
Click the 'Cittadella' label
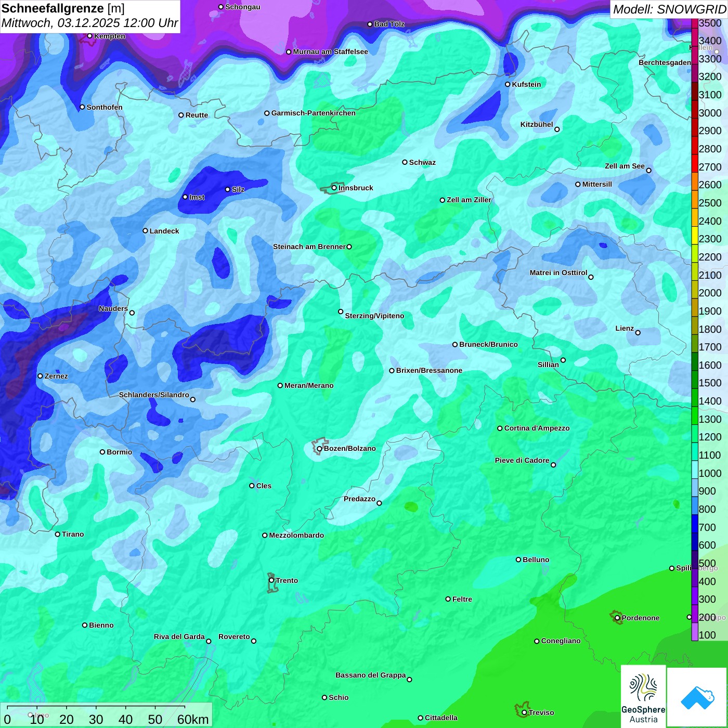pos(441,718)
